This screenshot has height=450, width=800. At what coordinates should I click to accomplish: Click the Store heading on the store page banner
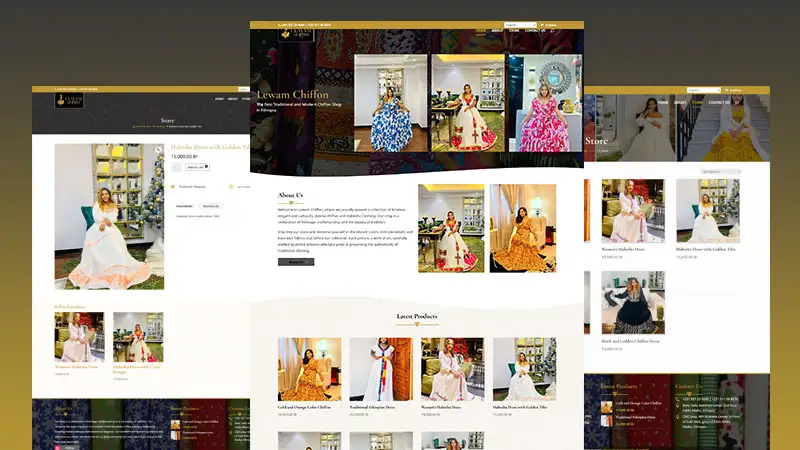pyautogui.click(x=596, y=140)
